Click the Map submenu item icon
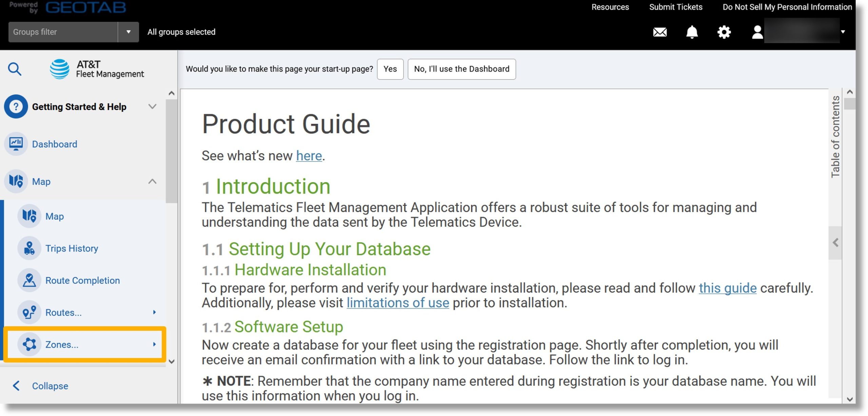Image resolution: width=868 pixels, height=416 pixels. click(x=29, y=216)
